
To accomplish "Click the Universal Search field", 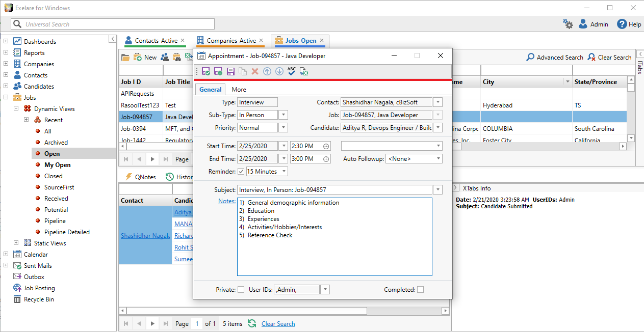I will (x=113, y=24).
